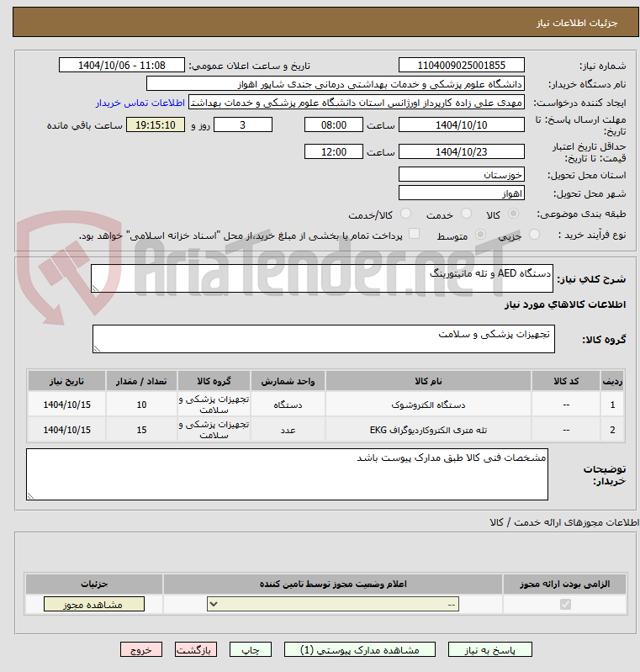The image size is (640, 672).
Task: Click the price validity date 1404/10/23
Action: pos(461,151)
